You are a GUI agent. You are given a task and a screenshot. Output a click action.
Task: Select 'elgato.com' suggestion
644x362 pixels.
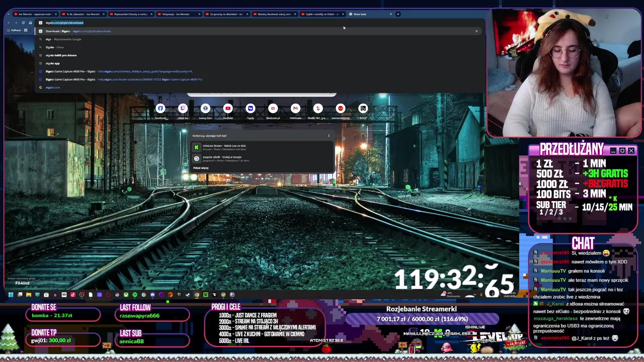pos(259,87)
